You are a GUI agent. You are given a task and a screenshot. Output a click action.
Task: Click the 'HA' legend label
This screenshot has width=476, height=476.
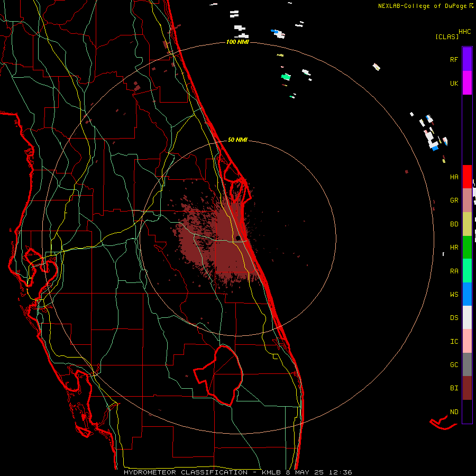point(454,177)
